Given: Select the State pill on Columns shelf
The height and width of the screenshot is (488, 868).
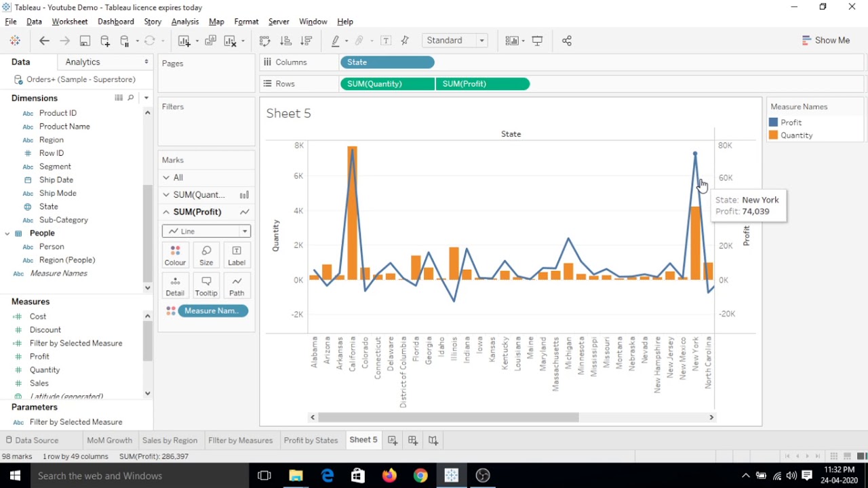Looking at the screenshot, I should (387, 62).
